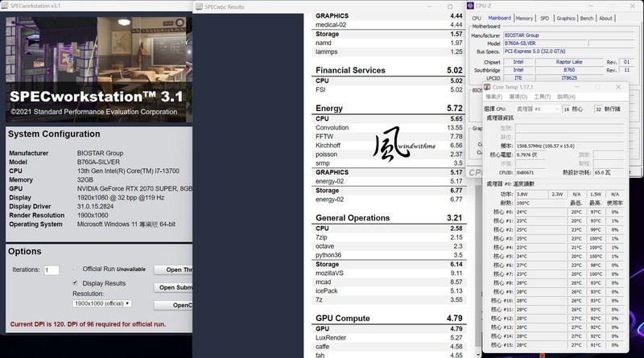Click the Energy section heading
The height and width of the screenshot is (358, 644).
(329, 109)
